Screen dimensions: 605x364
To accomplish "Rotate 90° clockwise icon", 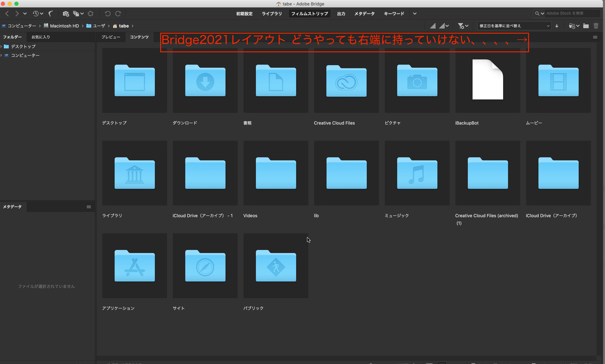I will pos(118,13).
